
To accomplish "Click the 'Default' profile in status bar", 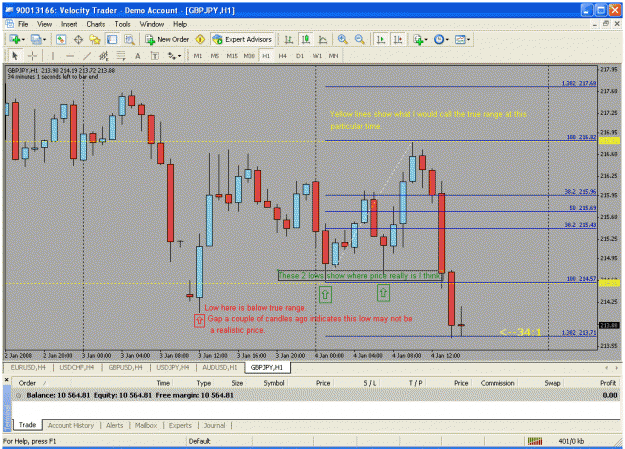I will coord(199,441).
